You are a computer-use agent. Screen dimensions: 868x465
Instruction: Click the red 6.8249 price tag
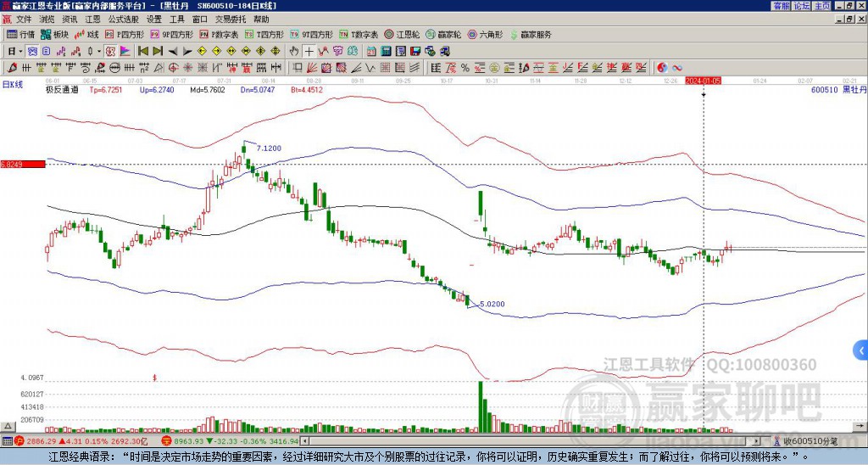pos(23,164)
